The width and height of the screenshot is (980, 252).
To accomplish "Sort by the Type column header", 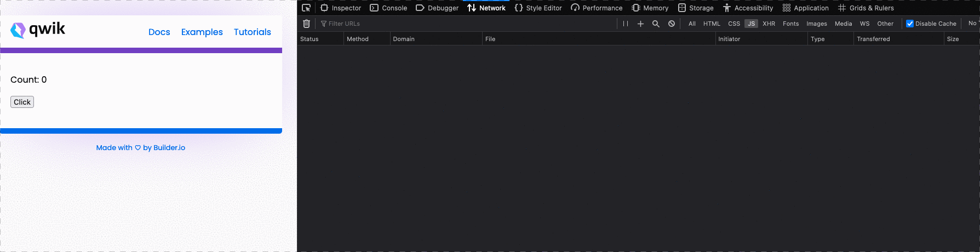I will pos(830,39).
